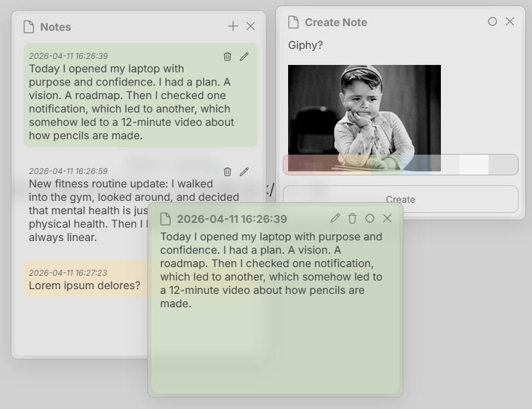Pick the brightest white color swatch

point(474,165)
